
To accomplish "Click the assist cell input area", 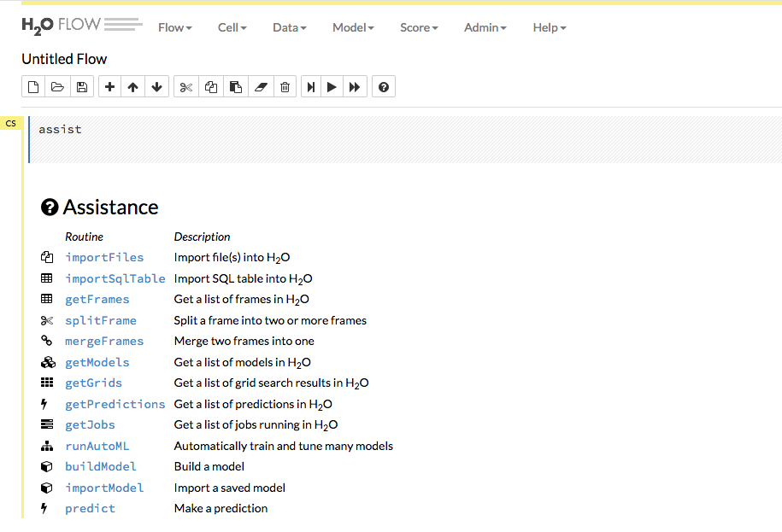I will tap(405, 139).
